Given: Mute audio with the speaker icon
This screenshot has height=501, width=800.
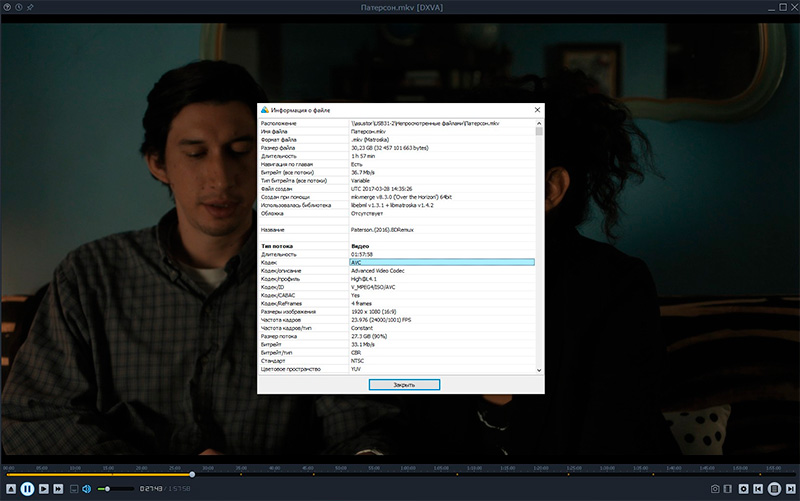Looking at the screenshot, I should click(86, 488).
